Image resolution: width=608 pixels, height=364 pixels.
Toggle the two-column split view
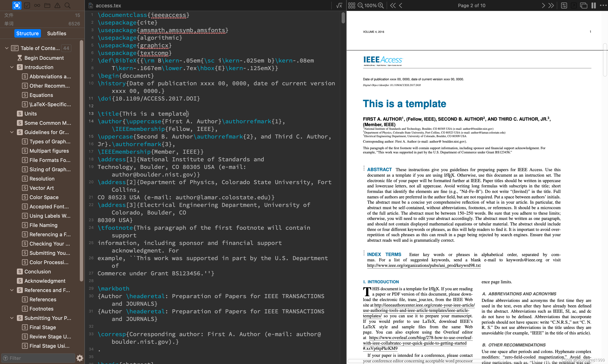pyautogui.click(x=593, y=5)
